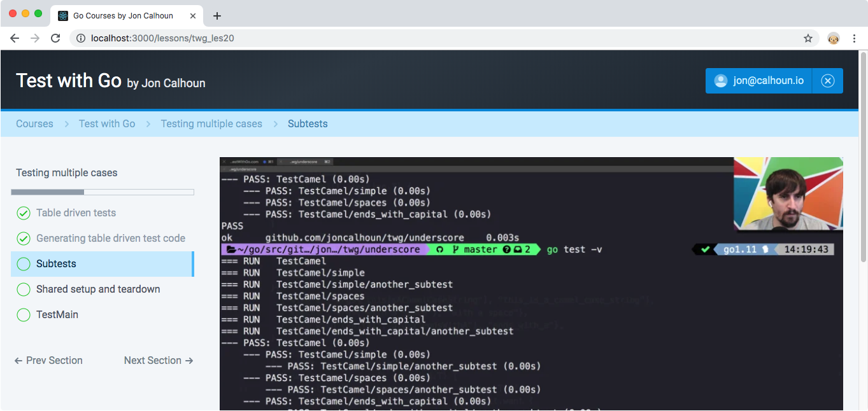
Task: Reload the page with the refresh icon
Action: (x=55, y=38)
